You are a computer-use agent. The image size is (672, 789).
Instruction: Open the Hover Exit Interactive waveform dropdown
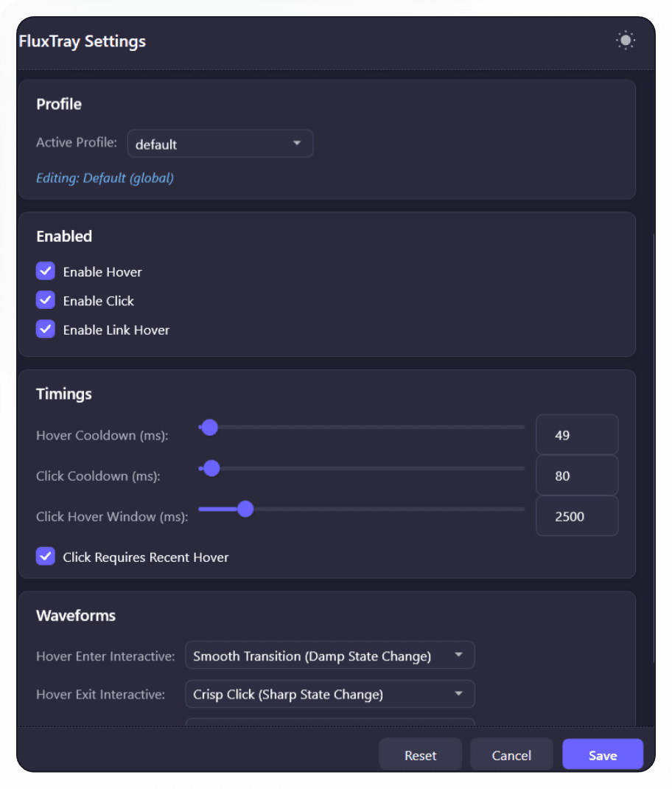(x=329, y=694)
